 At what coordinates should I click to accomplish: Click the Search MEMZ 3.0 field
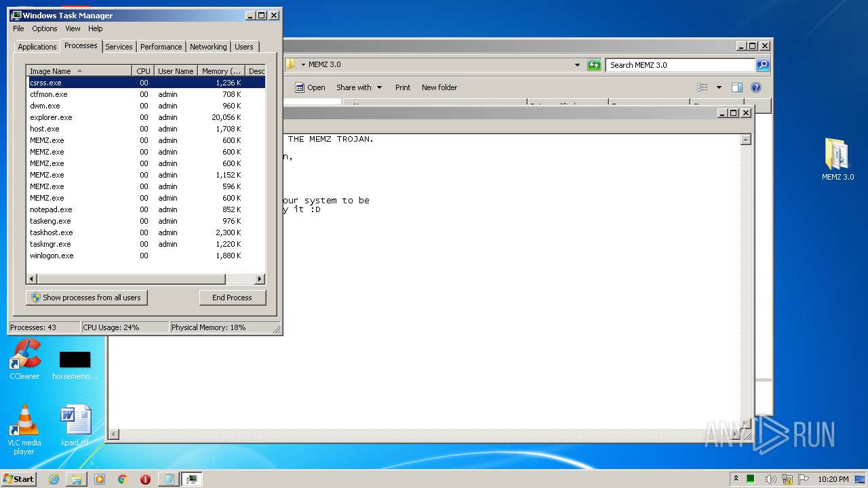[680, 65]
